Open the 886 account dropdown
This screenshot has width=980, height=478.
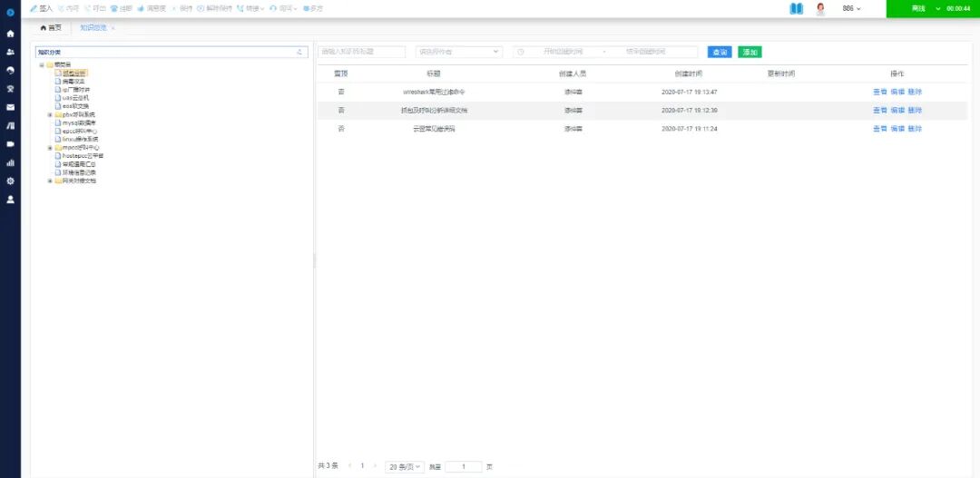coord(852,9)
